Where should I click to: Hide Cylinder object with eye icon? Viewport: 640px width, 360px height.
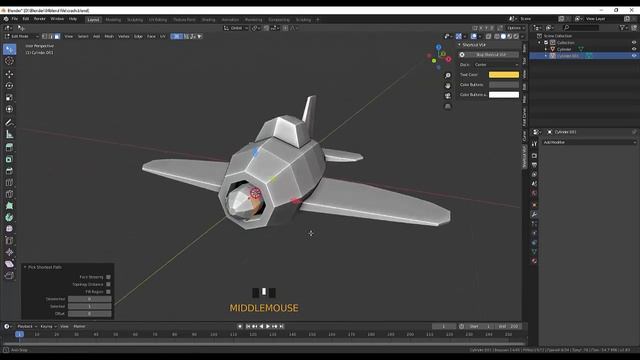634,49
